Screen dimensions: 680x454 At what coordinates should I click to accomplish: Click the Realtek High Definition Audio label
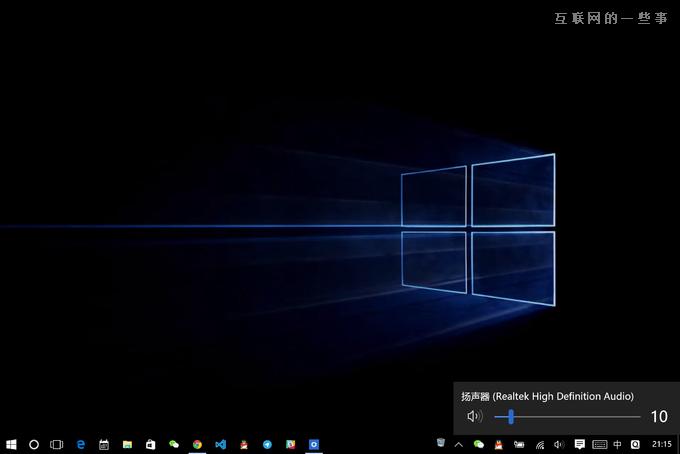point(547,396)
